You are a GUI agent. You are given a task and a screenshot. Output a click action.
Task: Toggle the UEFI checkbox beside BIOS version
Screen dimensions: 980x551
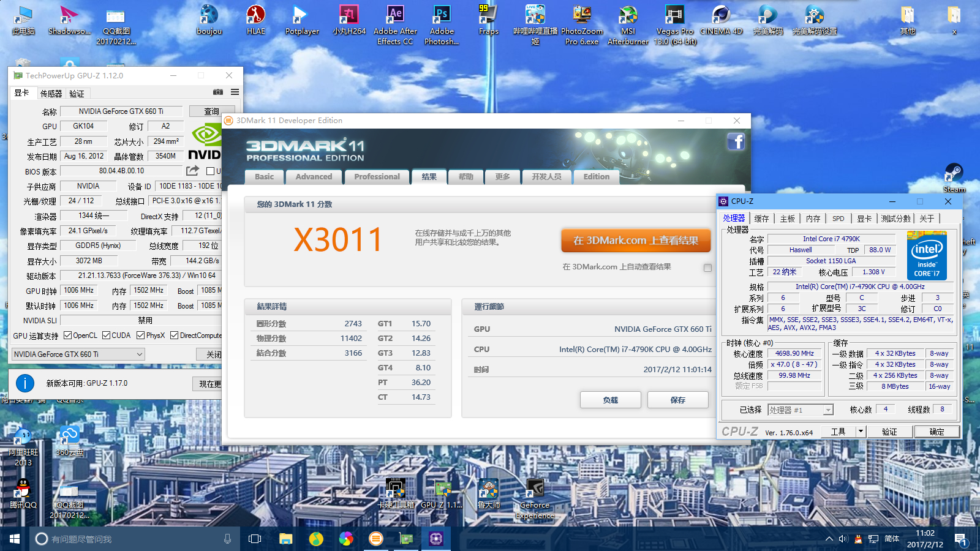(211, 171)
